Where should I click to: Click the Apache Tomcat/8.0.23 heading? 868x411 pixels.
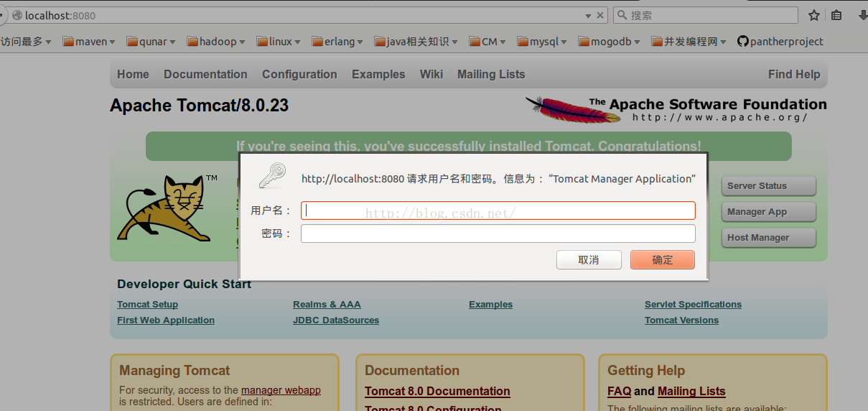click(200, 106)
